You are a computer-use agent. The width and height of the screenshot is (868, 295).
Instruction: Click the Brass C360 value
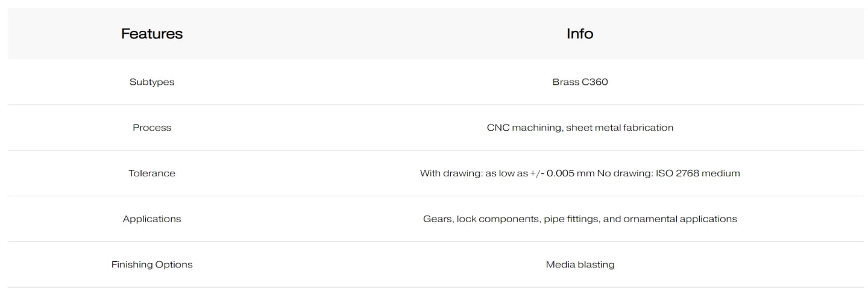580,82
